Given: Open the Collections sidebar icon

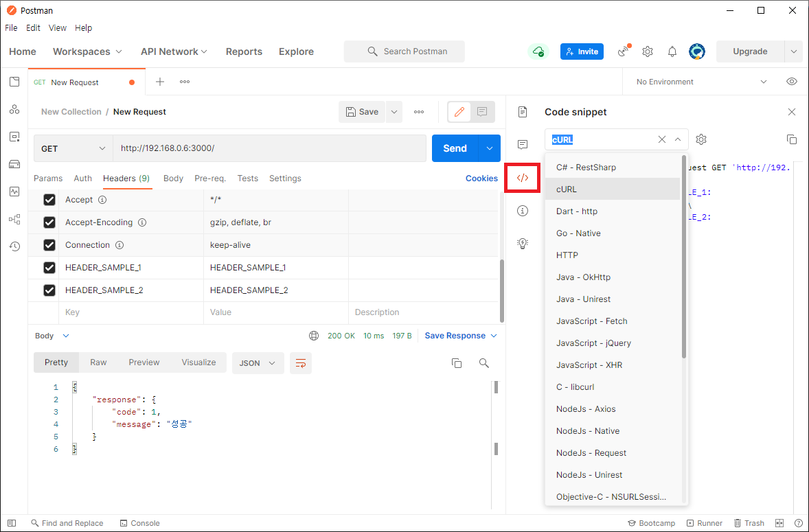Looking at the screenshot, I should pyautogui.click(x=14, y=82).
